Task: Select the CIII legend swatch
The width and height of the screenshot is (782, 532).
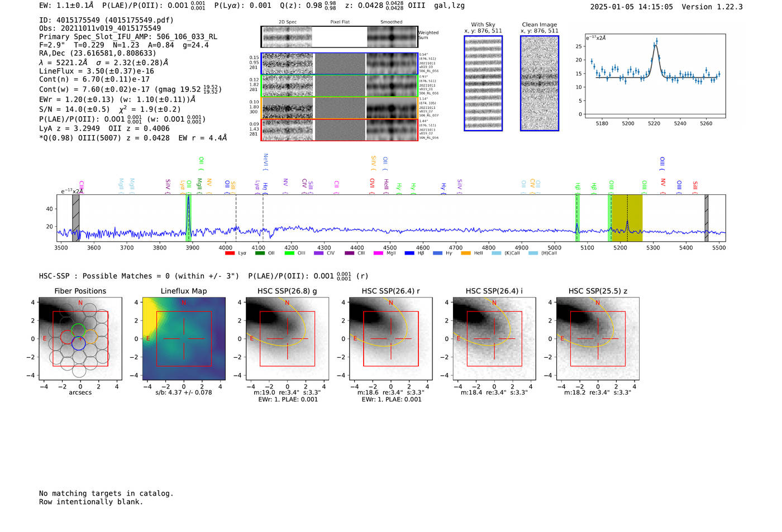Action: pos(350,253)
